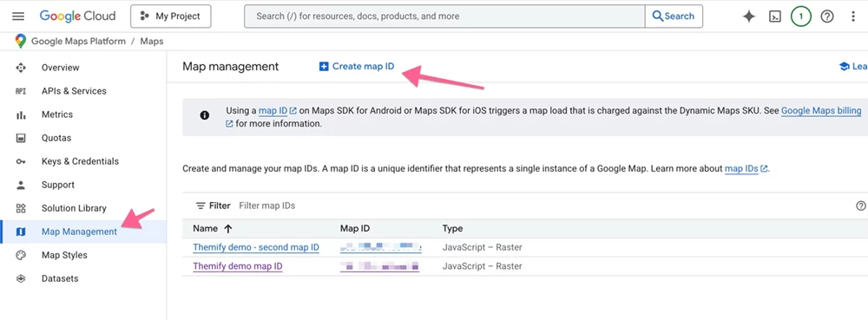
Task: Click the Map ID column header
Action: (x=355, y=228)
